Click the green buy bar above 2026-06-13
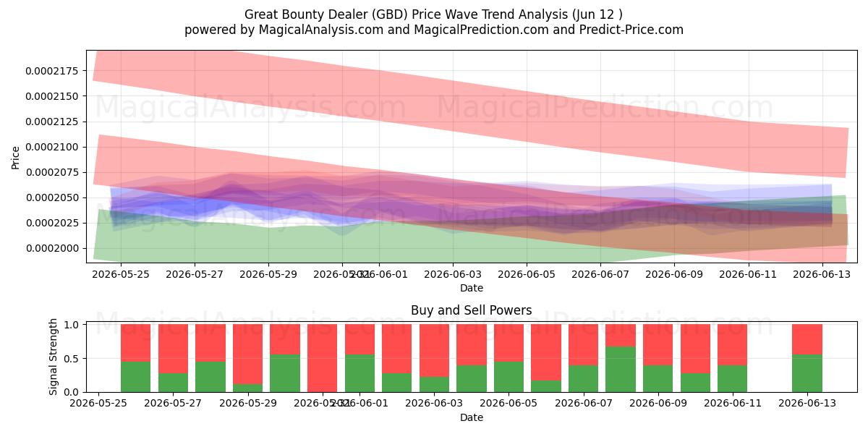Screen dimensions: 868x434 807,373
